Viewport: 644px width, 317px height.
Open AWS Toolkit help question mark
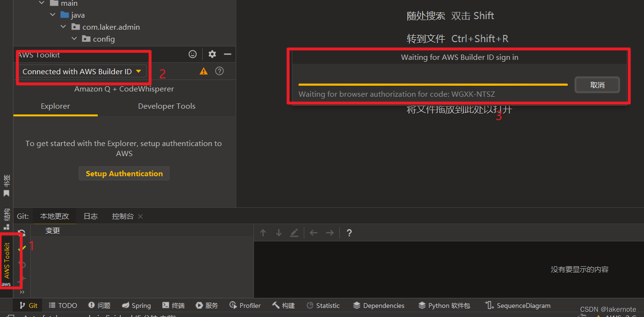tap(219, 71)
